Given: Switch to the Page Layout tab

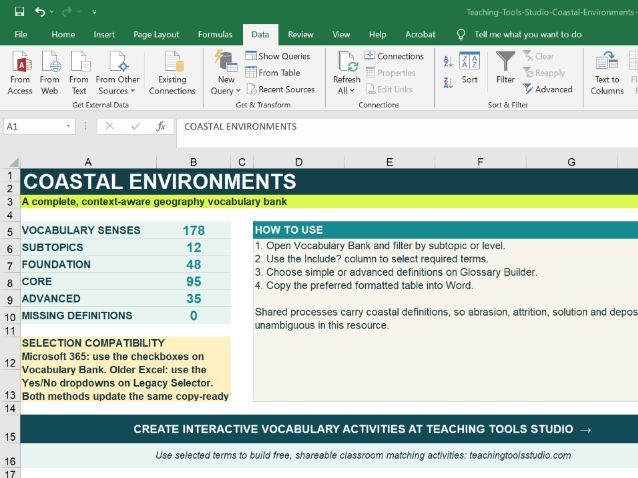Looking at the screenshot, I should click(x=156, y=35).
